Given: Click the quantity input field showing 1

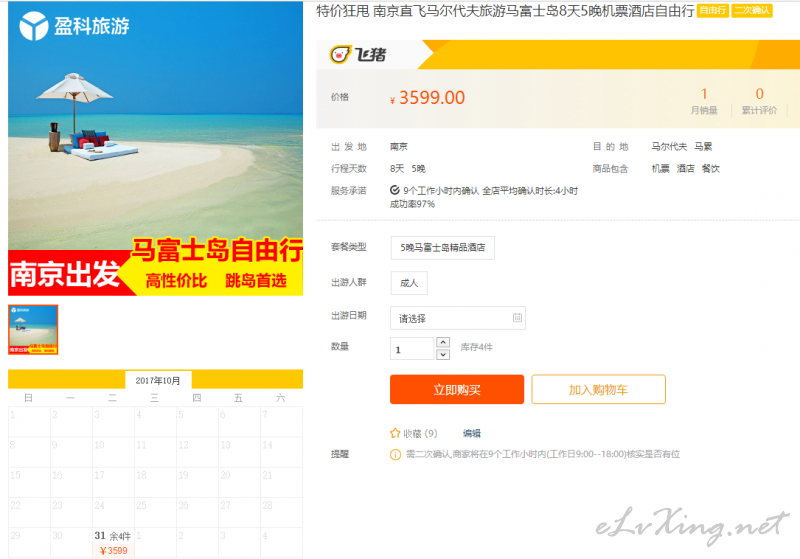Looking at the screenshot, I should (x=412, y=349).
